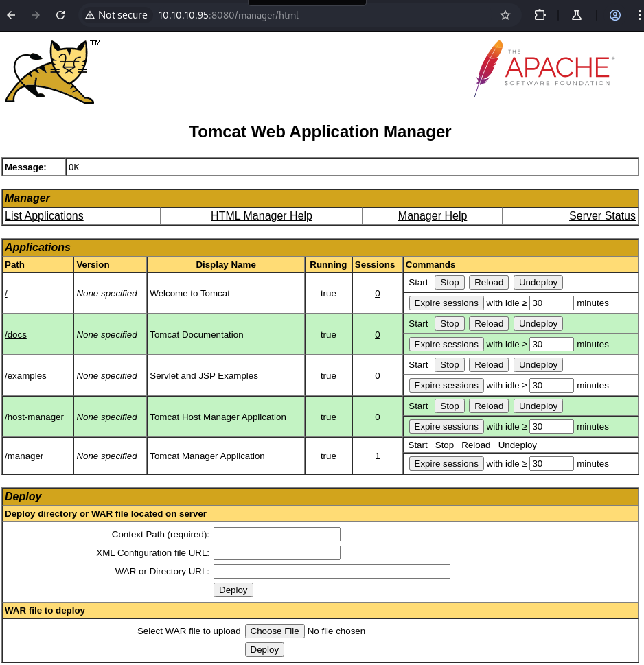This screenshot has width=644, height=665.
Task: Click idle minutes field for /examples
Action: point(551,385)
